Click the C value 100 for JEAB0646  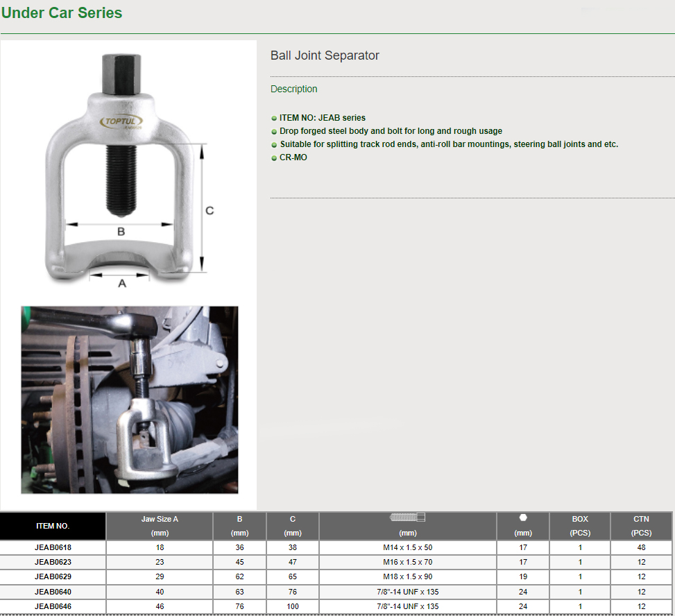pos(293,606)
